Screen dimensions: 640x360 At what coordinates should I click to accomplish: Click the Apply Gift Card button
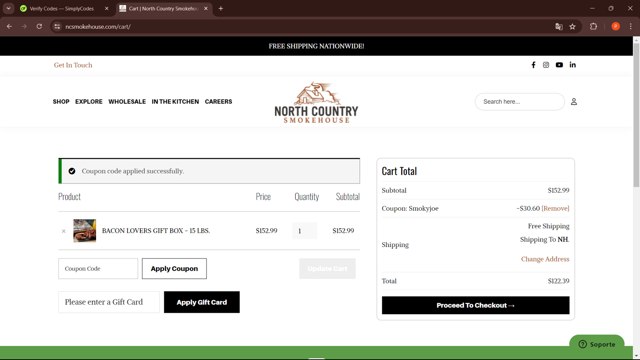click(x=202, y=302)
